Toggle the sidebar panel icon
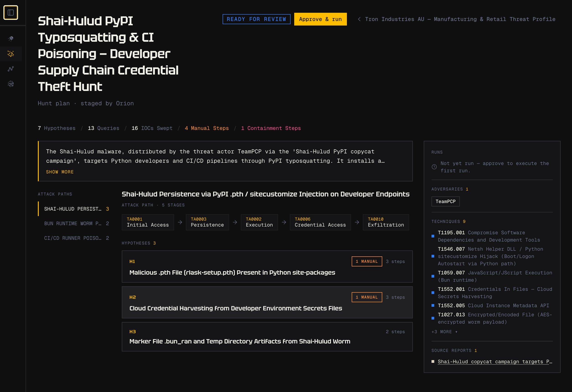The height and width of the screenshot is (392, 572). (x=10, y=13)
